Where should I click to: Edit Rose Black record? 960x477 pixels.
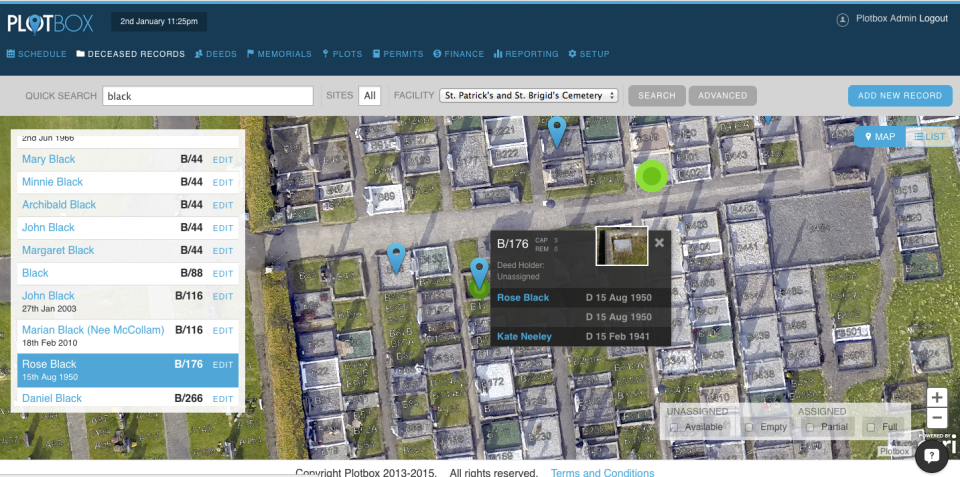coord(223,365)
